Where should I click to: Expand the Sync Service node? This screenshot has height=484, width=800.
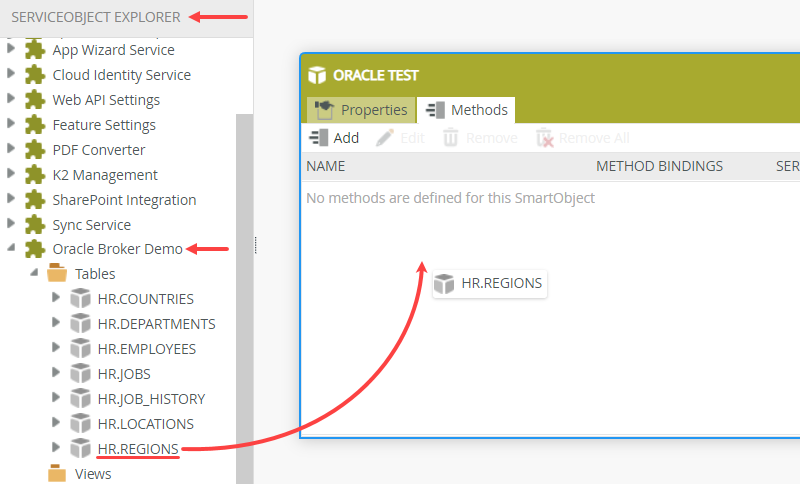[x=11, y=223]
